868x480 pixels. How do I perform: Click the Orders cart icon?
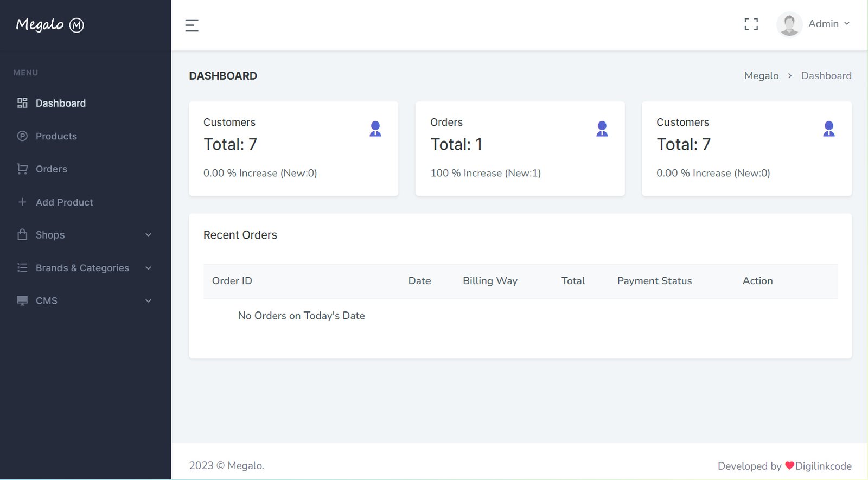tap(22, 169)
